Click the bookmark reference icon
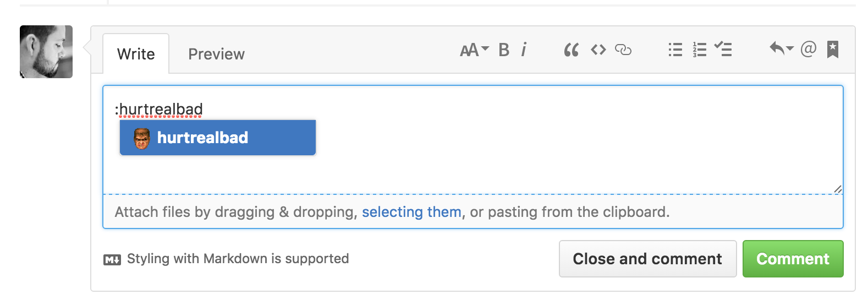Image resolution: width=868 pixels, height=305 pixels. click(833, 50)
